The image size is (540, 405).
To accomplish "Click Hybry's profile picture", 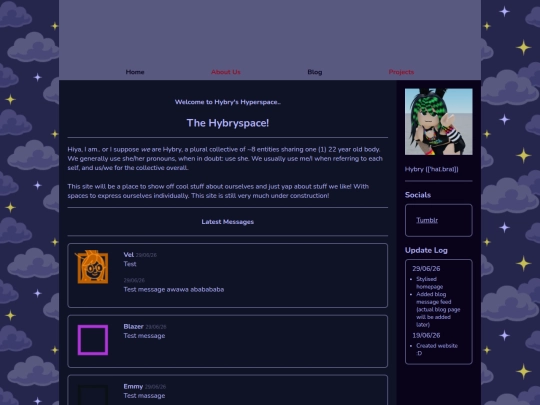I will pos(439,122).
